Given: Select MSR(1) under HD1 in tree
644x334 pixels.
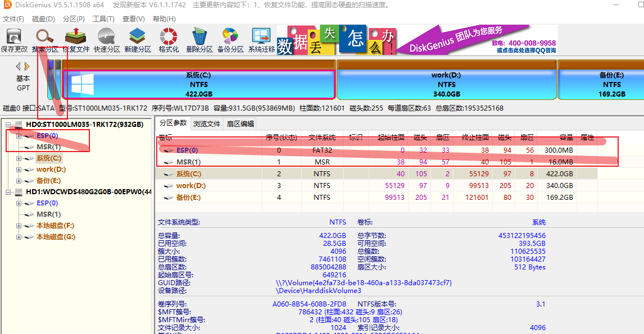Looking at the screenshot, I should click(48, 214).
